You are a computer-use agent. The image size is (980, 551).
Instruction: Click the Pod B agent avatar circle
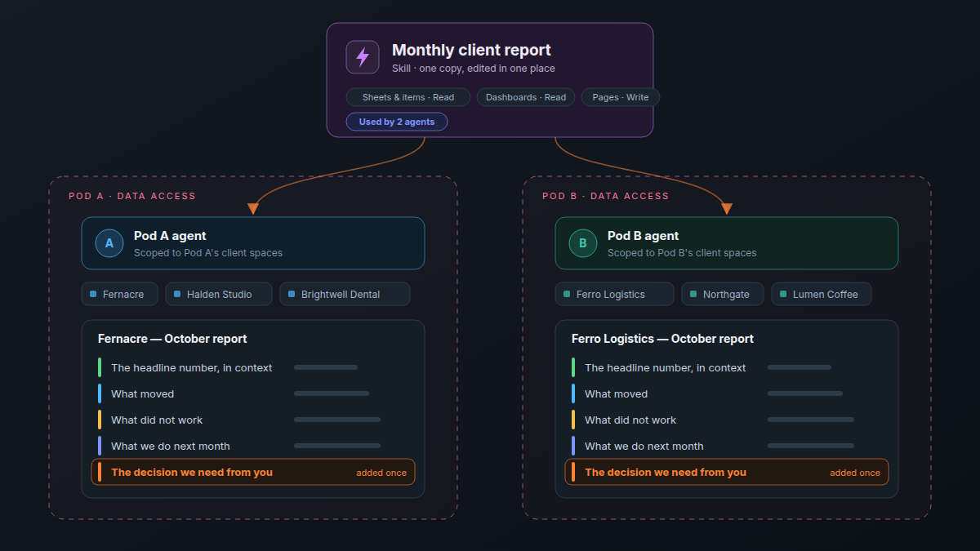pyautogui.click(x=583, y=243)
